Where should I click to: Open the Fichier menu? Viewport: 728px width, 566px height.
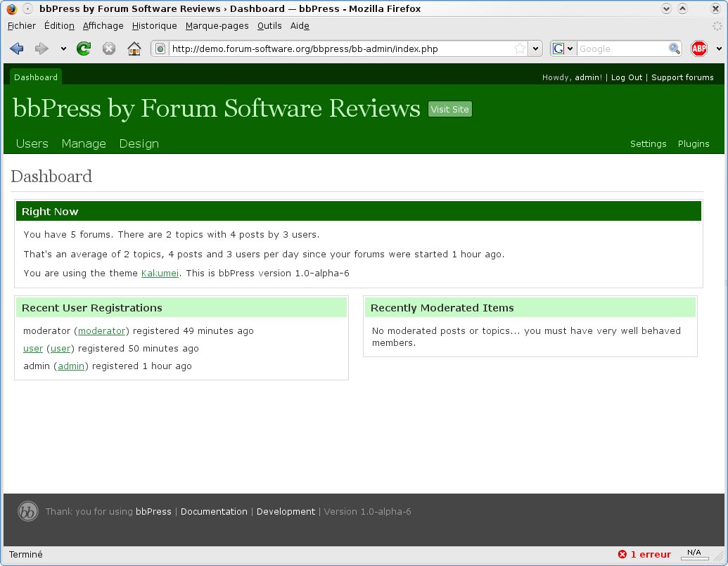pyautogui.click(x=21, y=26)
